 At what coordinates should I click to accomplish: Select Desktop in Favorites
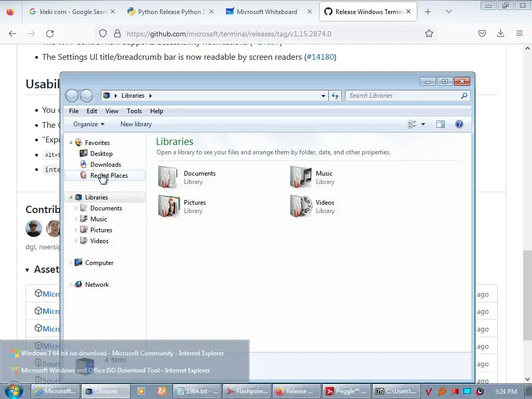pos(101,154)
